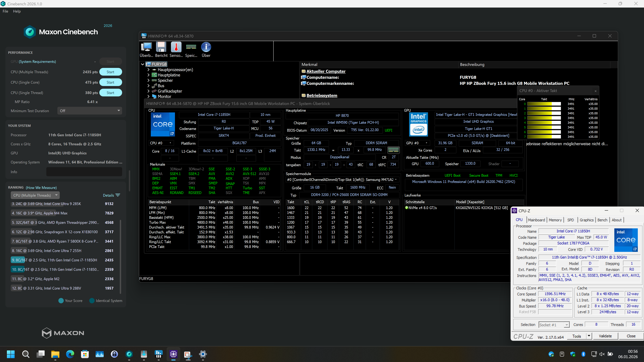Image resolution: width=644 pixels, height=362 pixels.
Task: Click the Validate button in CPU-Z
Action: 605,336
